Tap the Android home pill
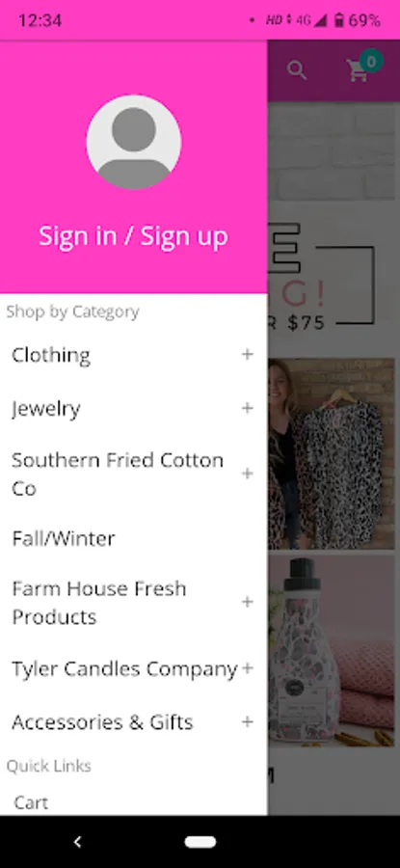 coord(200,842)
